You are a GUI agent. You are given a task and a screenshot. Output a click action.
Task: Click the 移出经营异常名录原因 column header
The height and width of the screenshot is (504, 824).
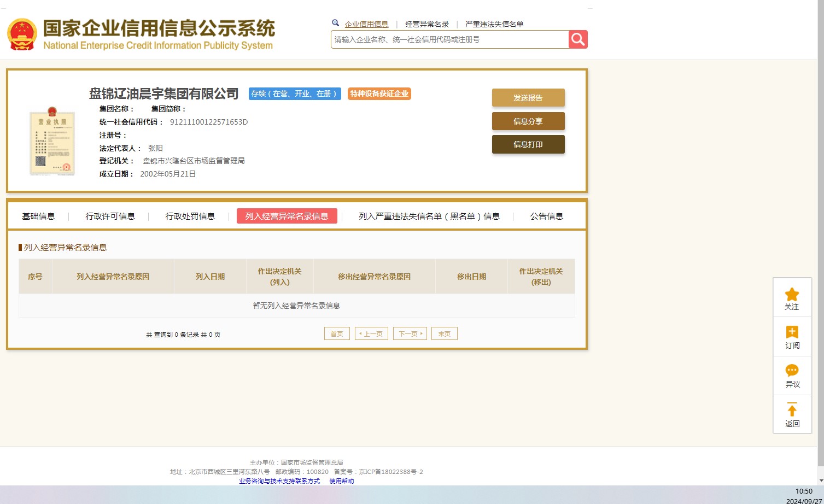click(375, 277)
